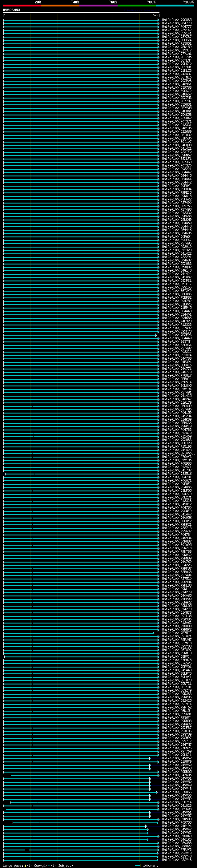The image size is (197, 868).
Task: Select hit label UniRef100_O24226
Action: [177, 565]
